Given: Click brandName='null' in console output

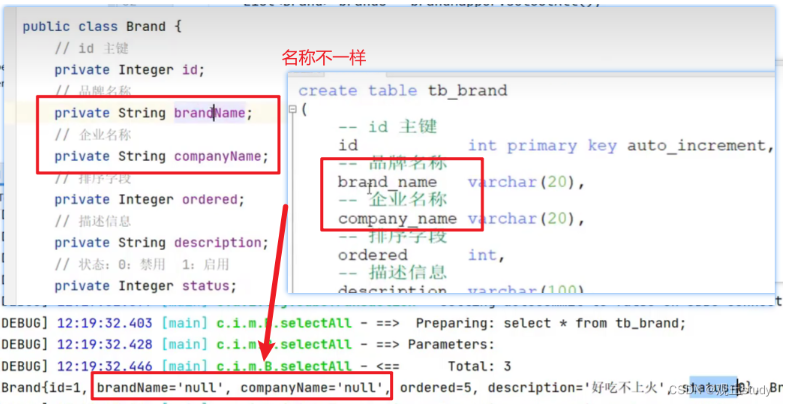Looking at the screenshot, I should tap(160, 388).
